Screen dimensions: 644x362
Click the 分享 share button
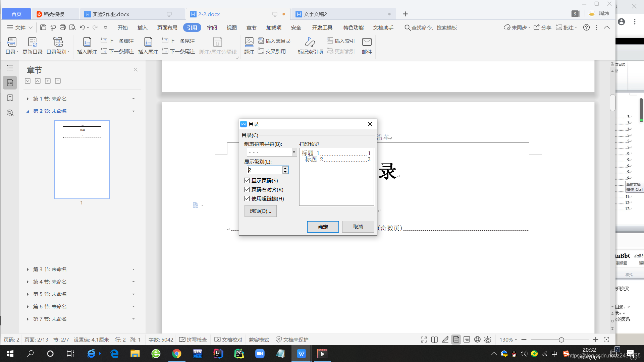point(542,27)
